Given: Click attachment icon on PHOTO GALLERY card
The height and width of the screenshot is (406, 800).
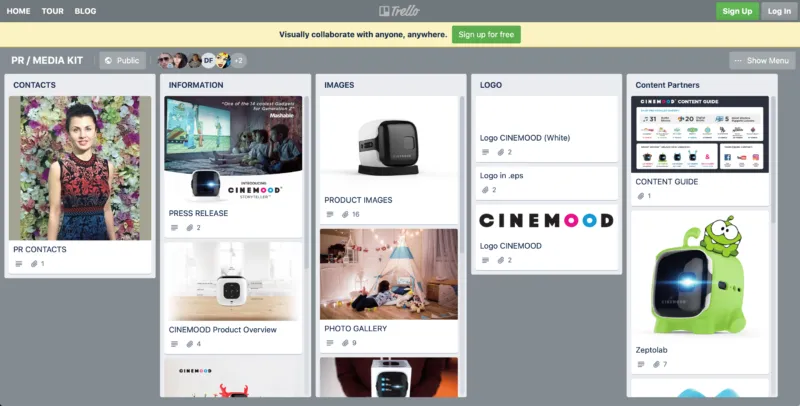Looking at the screenshot, I should (x=345, y=343).
